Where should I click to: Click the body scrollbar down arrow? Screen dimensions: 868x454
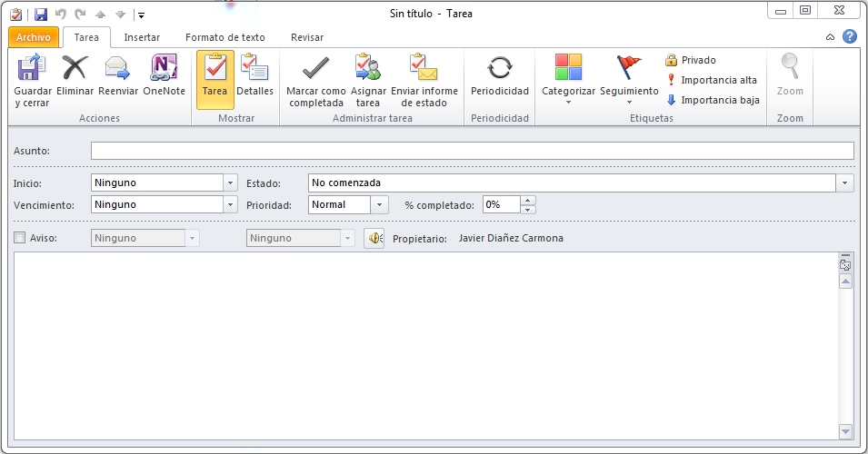tap(846, 431)
